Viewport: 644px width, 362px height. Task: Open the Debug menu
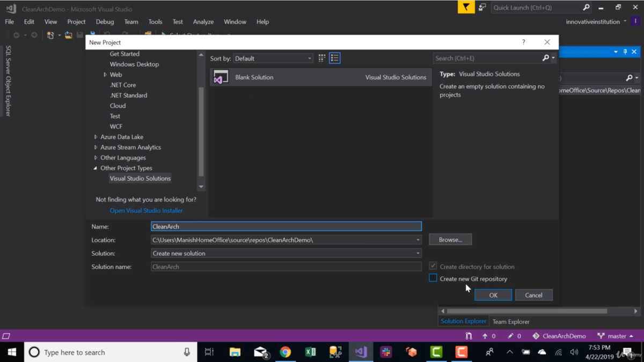click(x=105, y=21)
